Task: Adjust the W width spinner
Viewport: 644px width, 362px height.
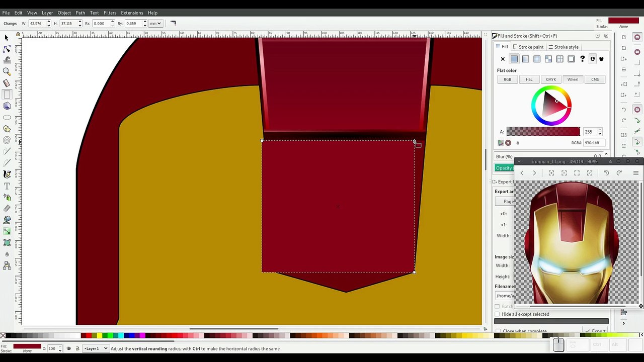Action: pos(48,23)
